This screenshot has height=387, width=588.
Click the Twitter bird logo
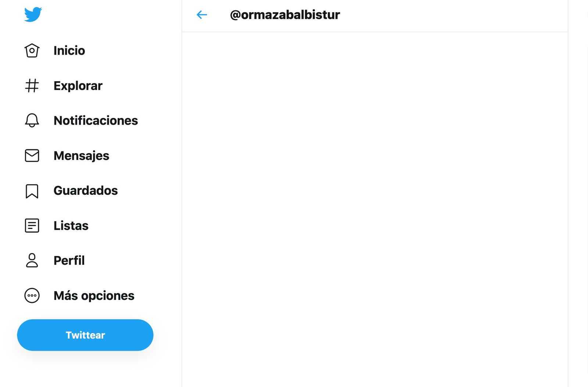pyautogui.click(x=32, y=14)
